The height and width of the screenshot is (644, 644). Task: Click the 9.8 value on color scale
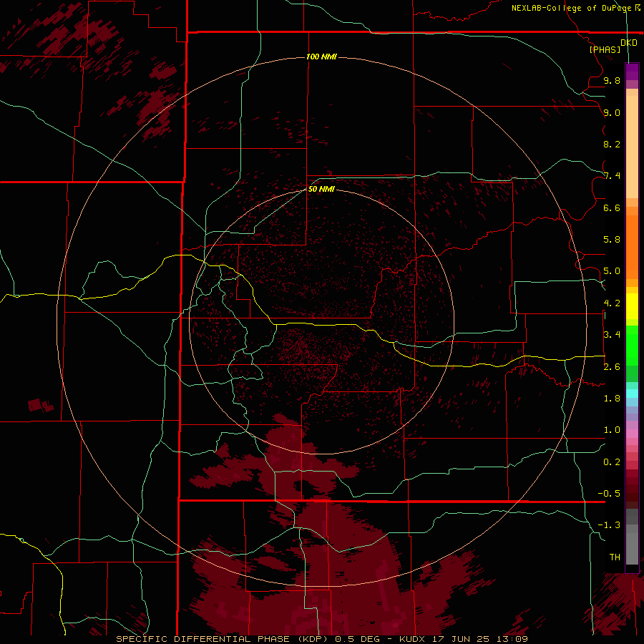click(x=612, y=80)
